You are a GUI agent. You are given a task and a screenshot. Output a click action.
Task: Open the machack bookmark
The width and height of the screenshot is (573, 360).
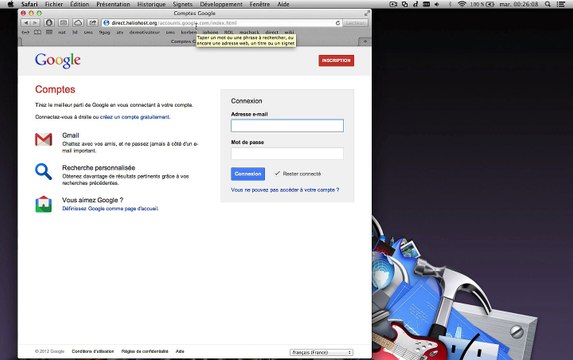pos(249,33)
